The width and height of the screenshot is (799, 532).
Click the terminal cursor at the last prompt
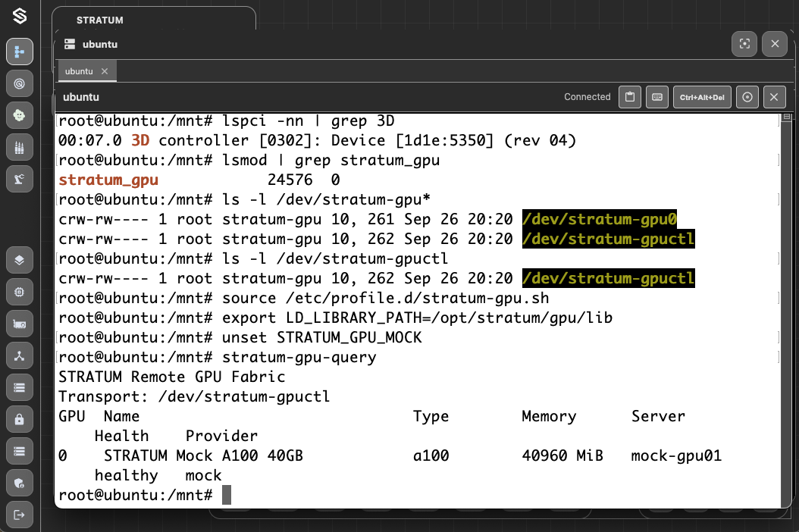click(227, 495)
